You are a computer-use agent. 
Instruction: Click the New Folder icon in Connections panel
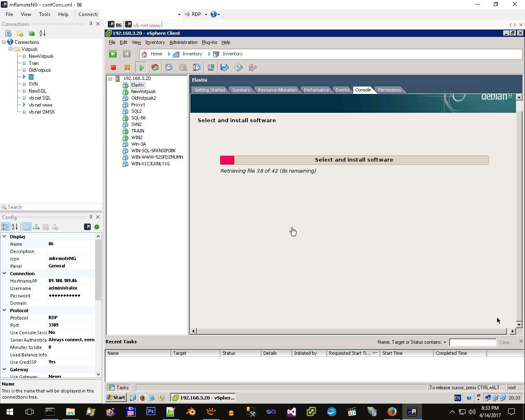[20, 33]
